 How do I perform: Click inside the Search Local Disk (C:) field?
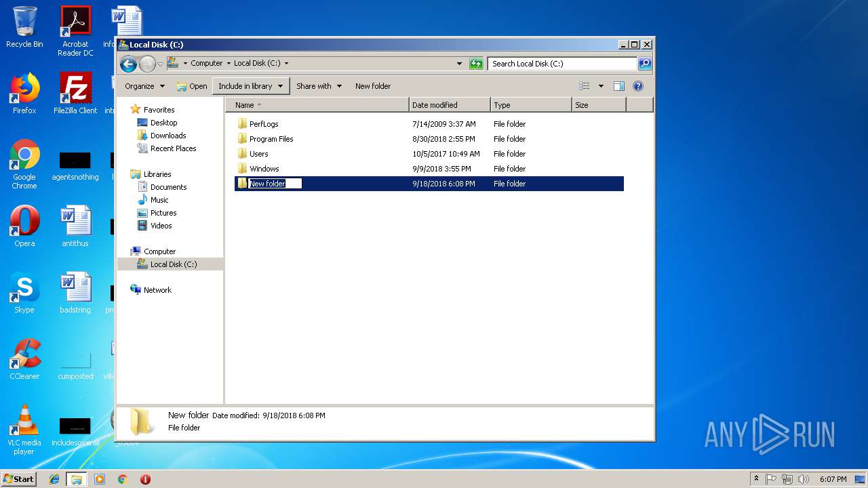click(562, 64)
